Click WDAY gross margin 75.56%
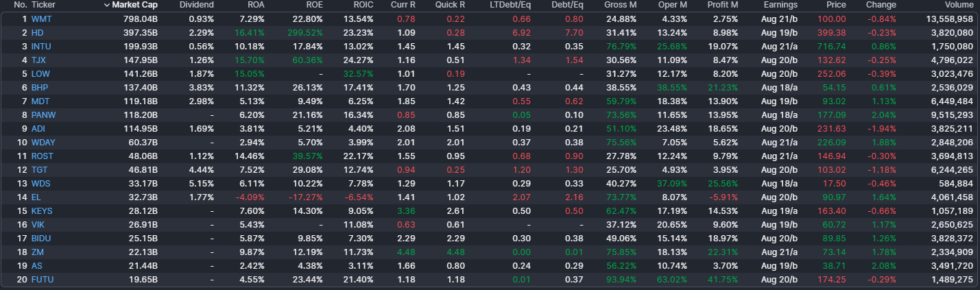Image resolution: width=980 pixels, height=290 pixels. click(622, 142)
